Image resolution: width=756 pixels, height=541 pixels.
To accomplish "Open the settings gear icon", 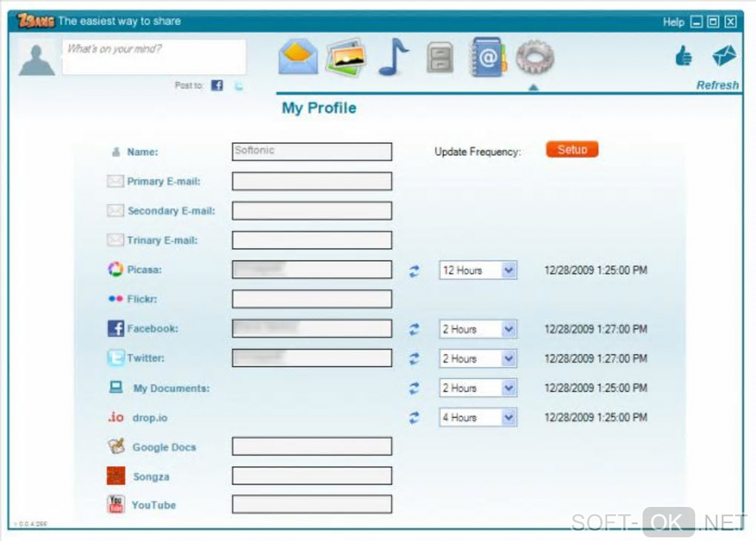I will [x=534, y=57].
